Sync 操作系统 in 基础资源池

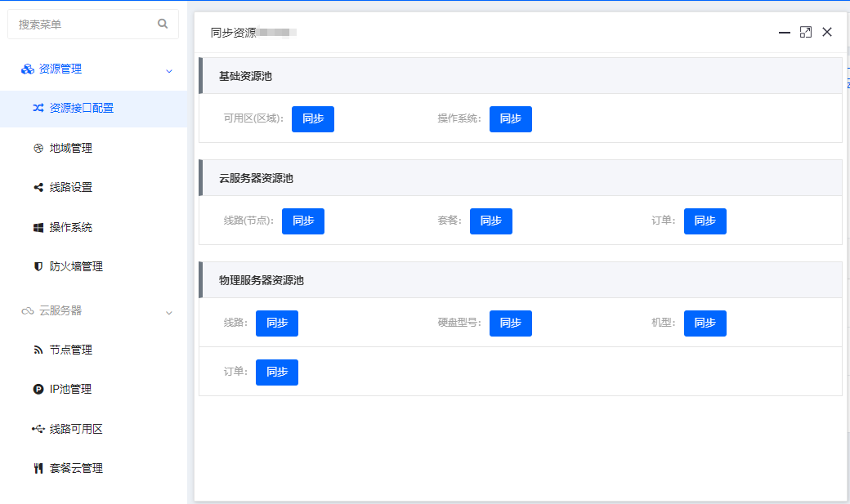pos(511,118)
